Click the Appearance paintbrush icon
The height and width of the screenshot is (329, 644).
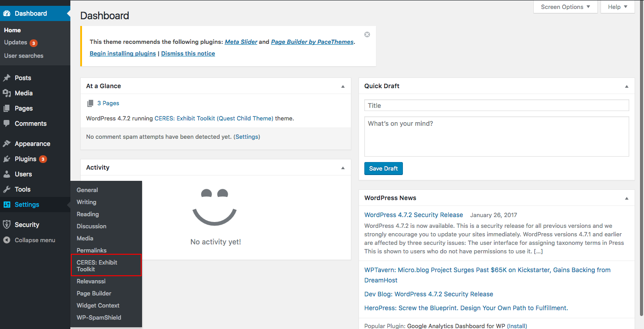pyautogui.click(x=7, y=144)
